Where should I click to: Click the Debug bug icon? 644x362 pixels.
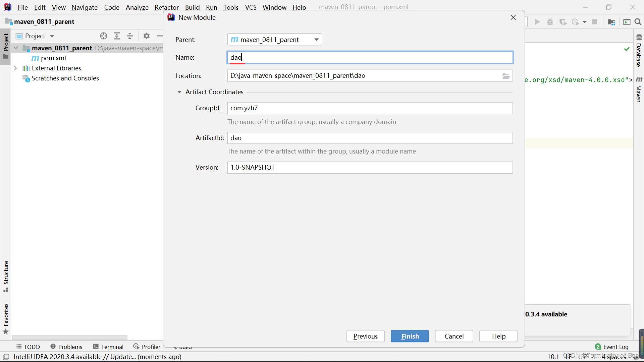coord(550,22)
